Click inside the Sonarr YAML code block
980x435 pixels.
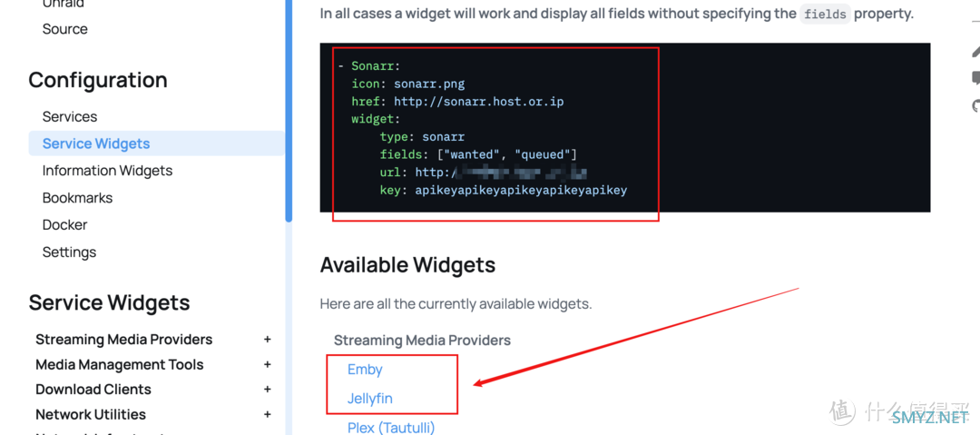pyautogui.click(x=625, y=128)
